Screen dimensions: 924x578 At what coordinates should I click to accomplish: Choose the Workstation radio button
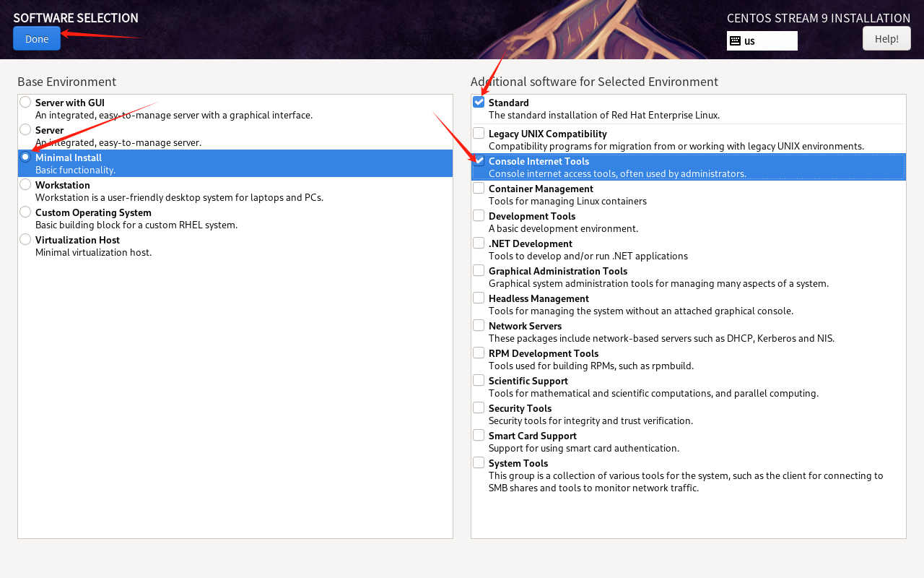pos(25,184)
